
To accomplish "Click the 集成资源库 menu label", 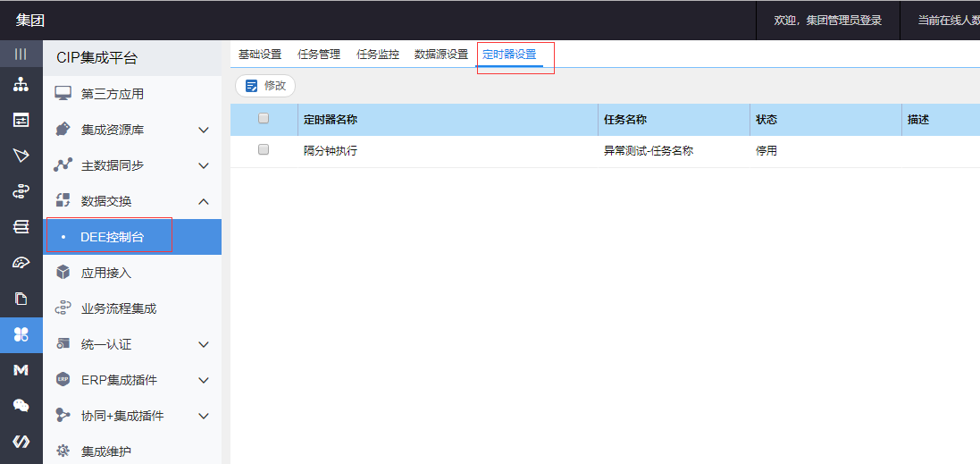I will click(x=113, y=130).
